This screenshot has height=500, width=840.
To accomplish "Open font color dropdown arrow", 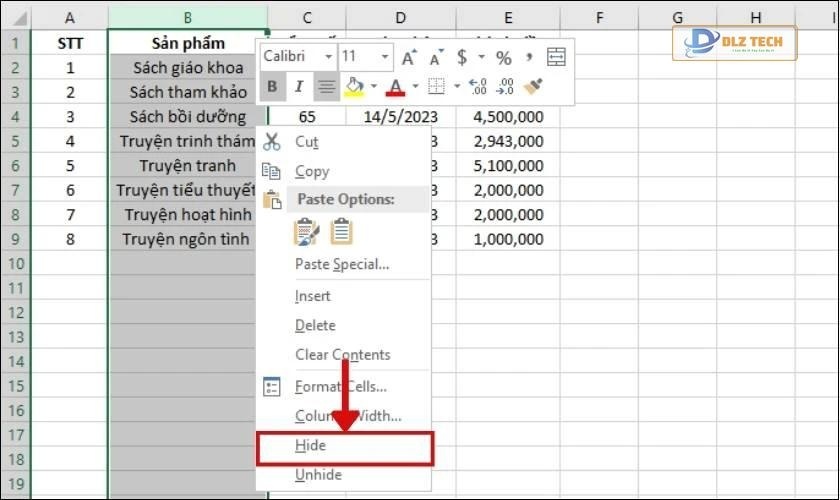I will 415,86.
